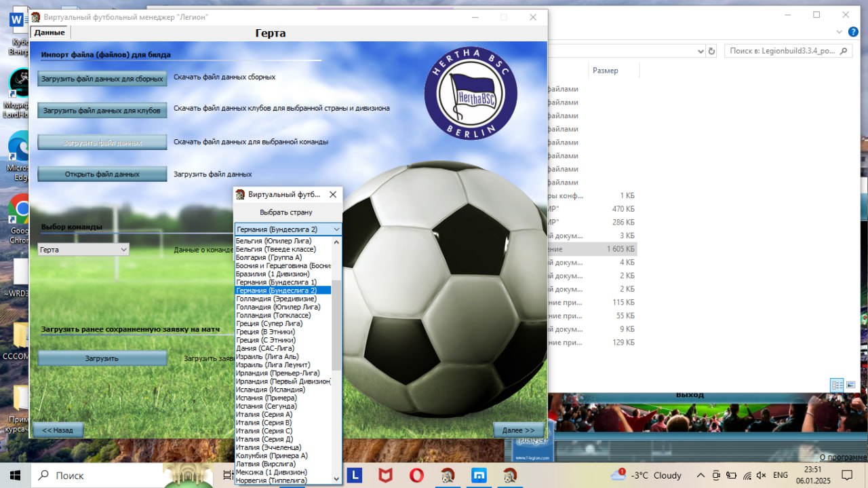
Task: Choose Болгария (Группа А) from the list
Action: click(283, 257)
